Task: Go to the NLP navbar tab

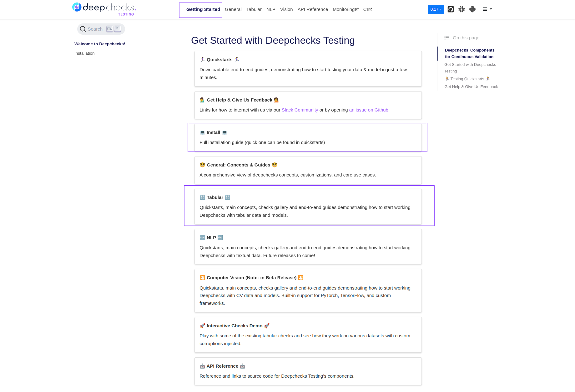Action: point(271,9)
